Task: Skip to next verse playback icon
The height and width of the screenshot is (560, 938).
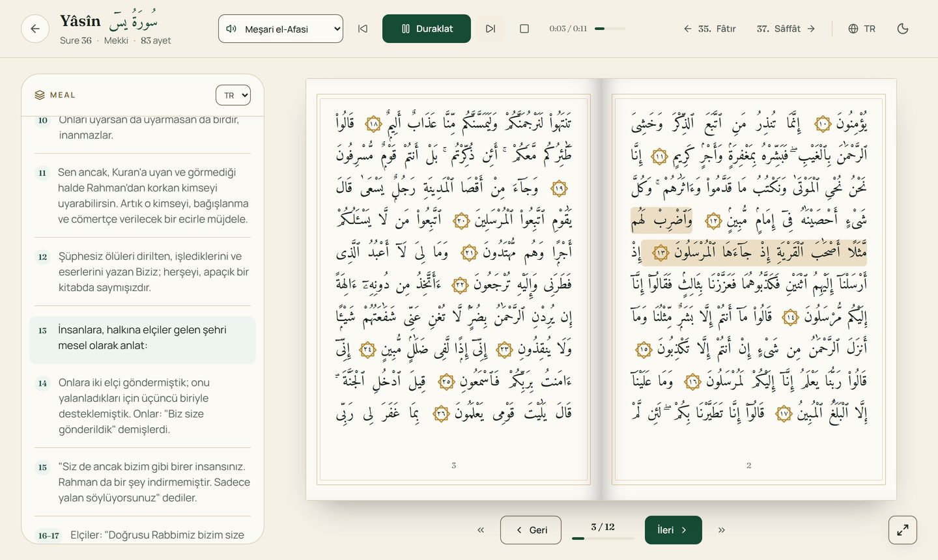Action: click(490, 29)
